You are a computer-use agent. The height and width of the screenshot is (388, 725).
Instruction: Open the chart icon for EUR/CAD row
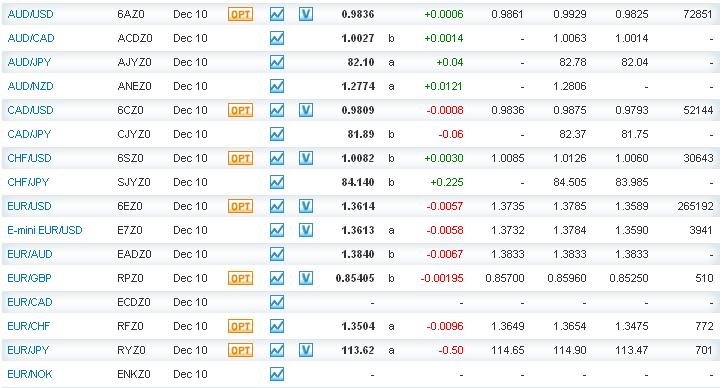276,302
